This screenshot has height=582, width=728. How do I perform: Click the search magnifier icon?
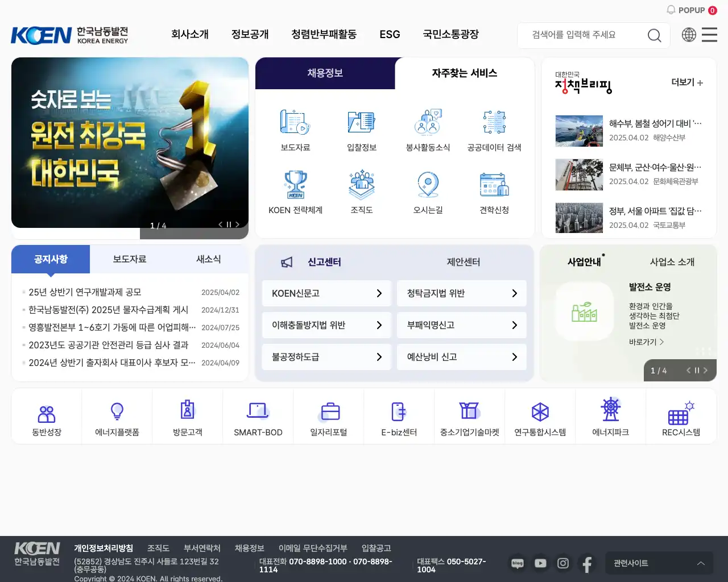(x=654, y=35)
